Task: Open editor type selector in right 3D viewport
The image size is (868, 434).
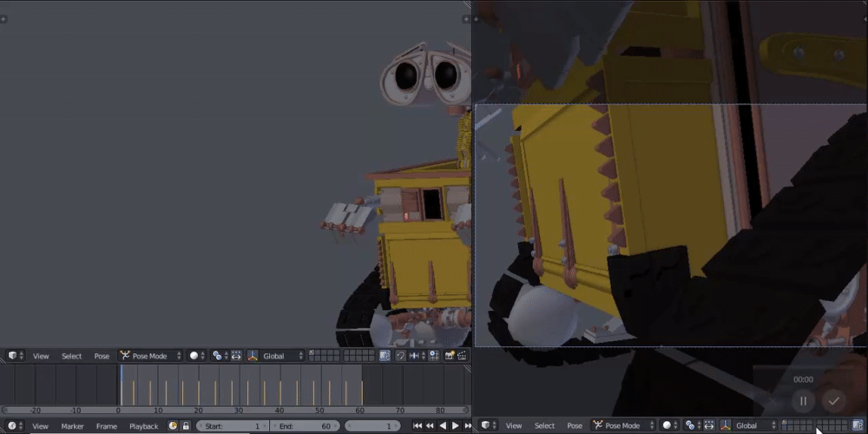Action: pos(488,425)
